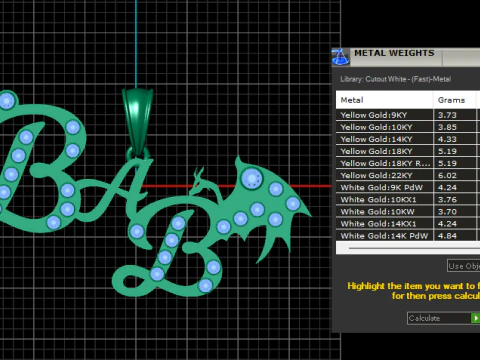Image resolution: width=480 pixels, height=360 pixels.
Task: Click the 4.33 grams value
Action: tap(447, 139)
